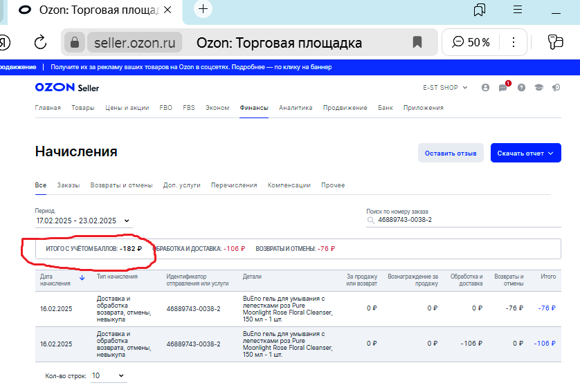Screen dimensions: 580x392
Task: Open chat messages with notification badge
Action: pos(503,87)
